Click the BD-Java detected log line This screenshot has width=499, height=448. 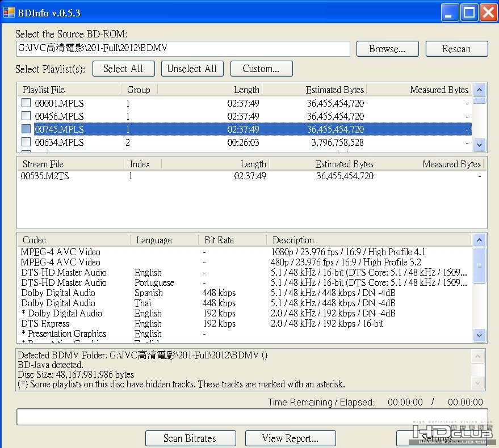[x=51, y=365]
